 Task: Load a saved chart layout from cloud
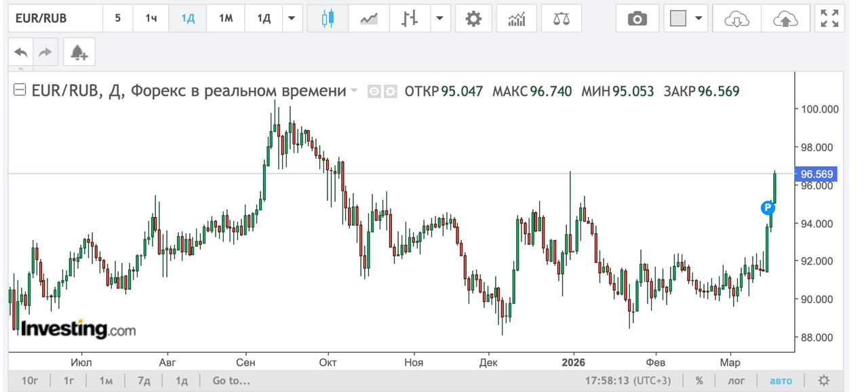coord(737,18)
